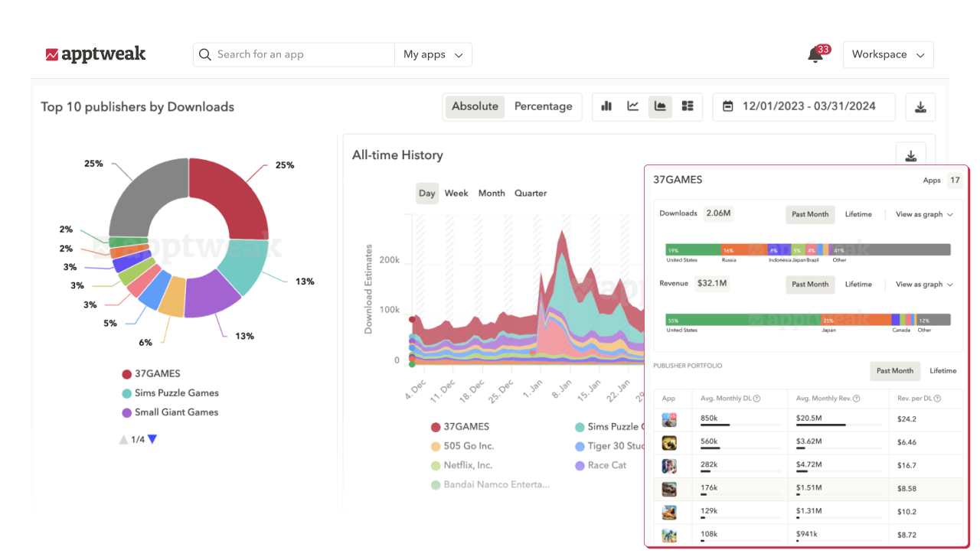Click the 2.06M Downloads value
The height and width of the screenshot is (560, 980).
719,213
